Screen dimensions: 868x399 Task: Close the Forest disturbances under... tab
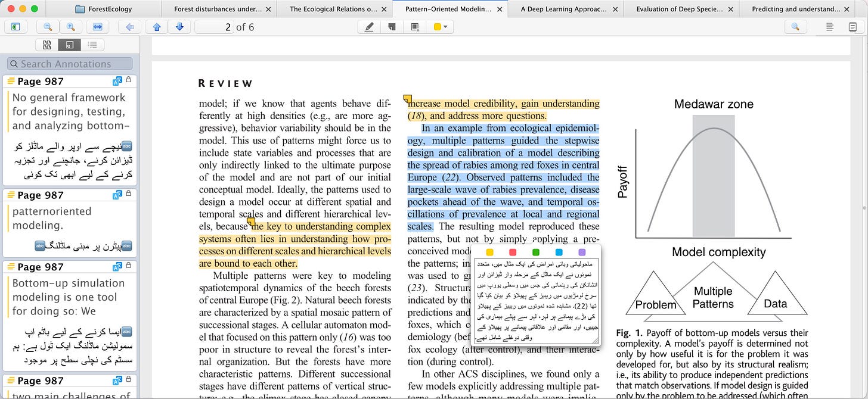[x=268, y=10]
